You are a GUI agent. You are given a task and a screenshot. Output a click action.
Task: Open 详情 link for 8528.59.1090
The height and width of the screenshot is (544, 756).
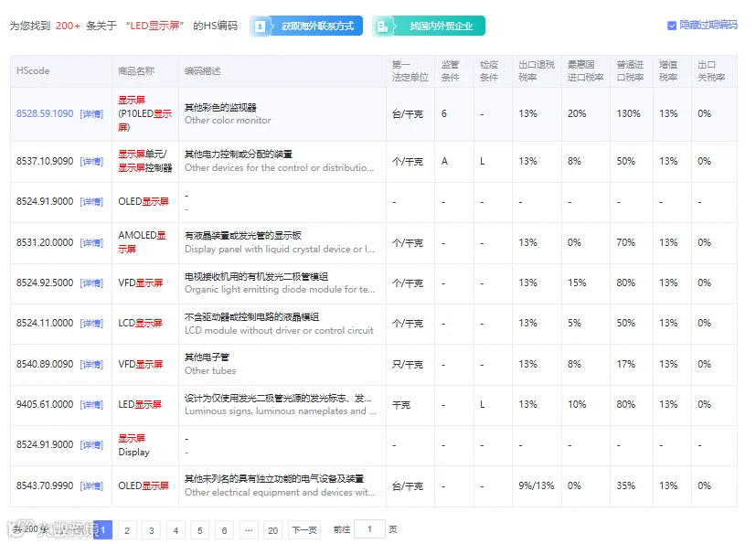click(x=91, y=113)
